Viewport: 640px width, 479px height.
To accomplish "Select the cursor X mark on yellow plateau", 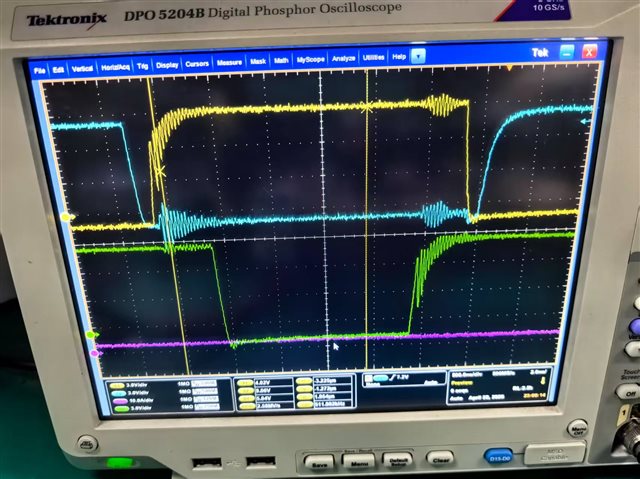I will click(367, 107).
